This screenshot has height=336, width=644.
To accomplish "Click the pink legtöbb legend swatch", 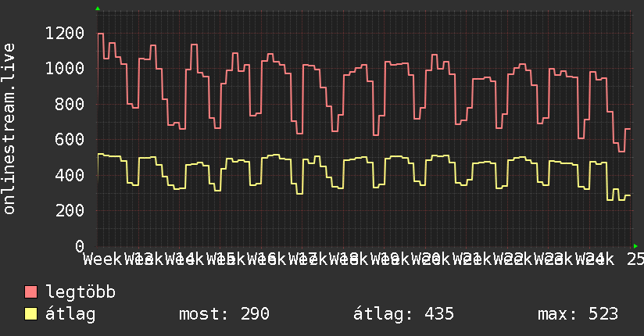I will (30, 291).
